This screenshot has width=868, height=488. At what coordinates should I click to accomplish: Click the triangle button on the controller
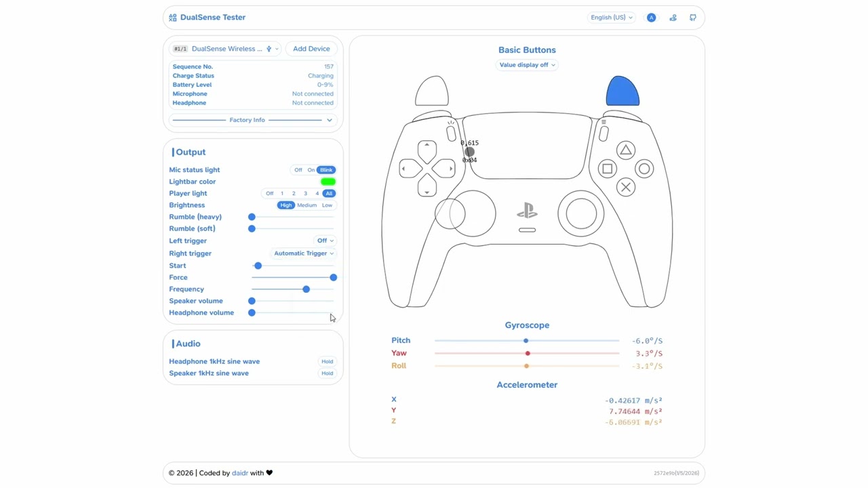click(625, 150)
